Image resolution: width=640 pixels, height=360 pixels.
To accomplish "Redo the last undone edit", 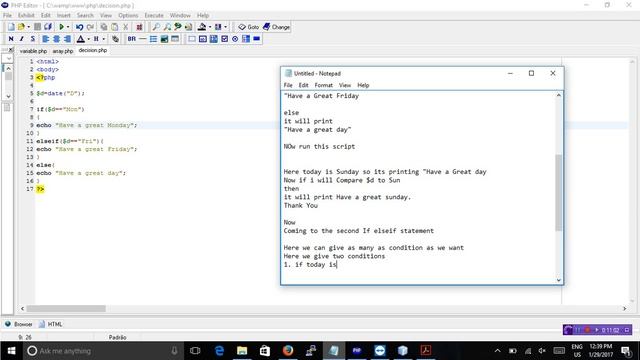I will (x=90, y=27).
